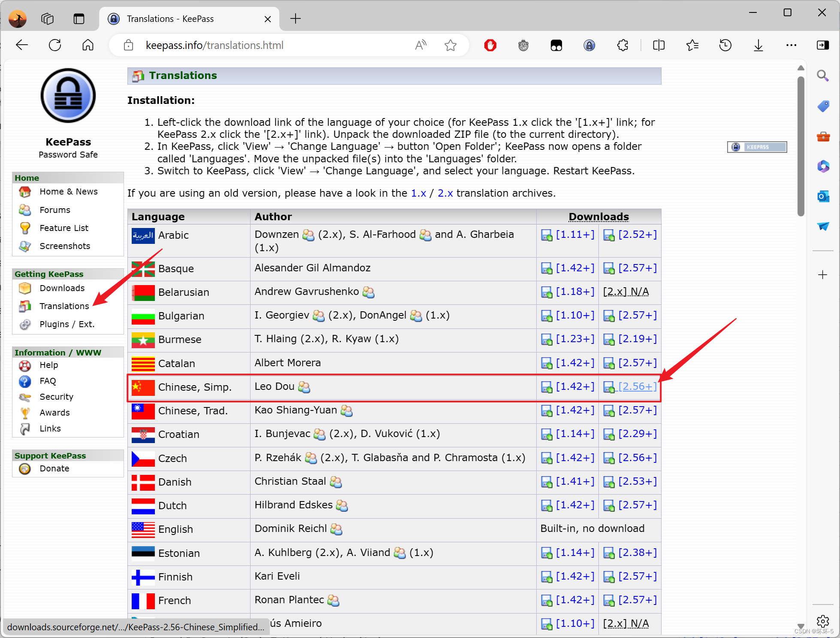Viewport: 840px width, 638px height.
Task: Open the Forums page
Action: tap(55, 210)
